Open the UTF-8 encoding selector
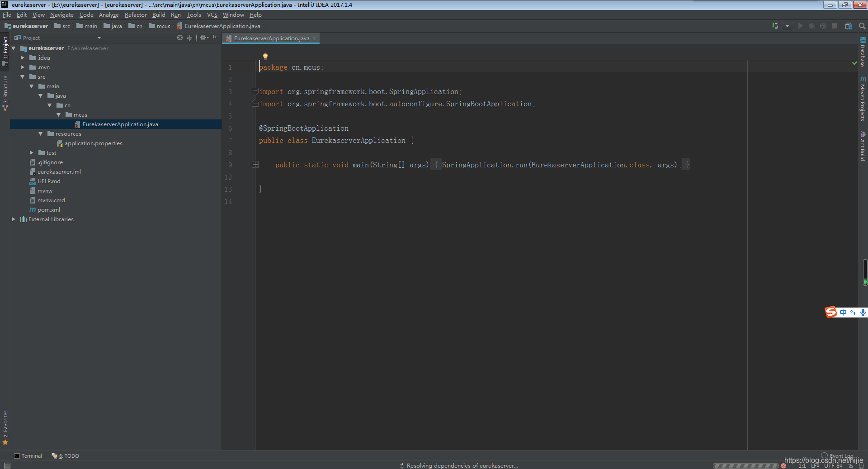The height and width of the screenshot is (469, 868). tap(833, 465)
